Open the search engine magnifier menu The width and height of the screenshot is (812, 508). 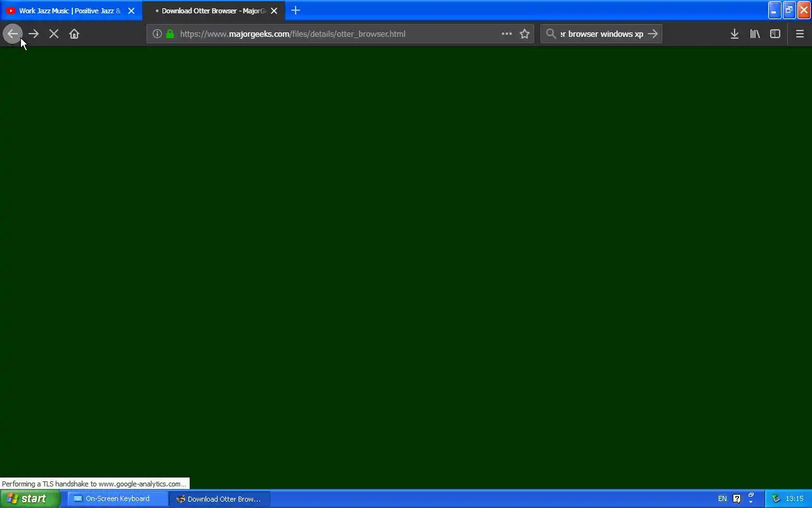tap(551, 34)
